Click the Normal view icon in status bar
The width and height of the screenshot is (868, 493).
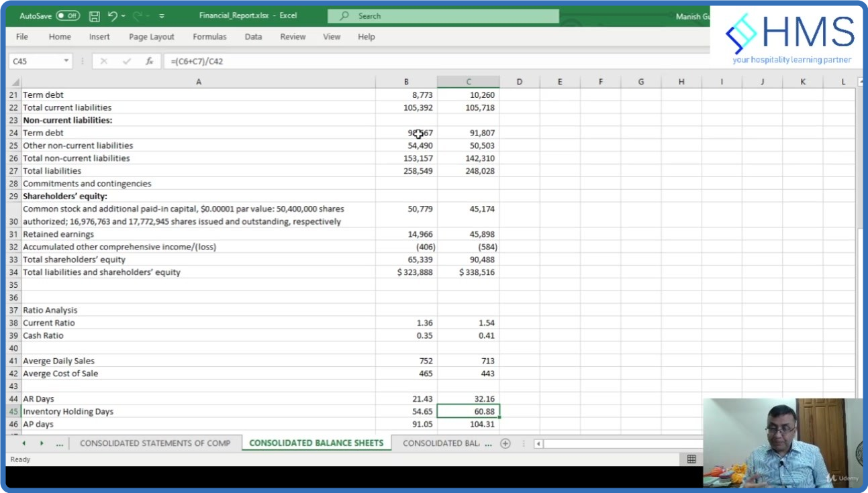click(691, 459)
